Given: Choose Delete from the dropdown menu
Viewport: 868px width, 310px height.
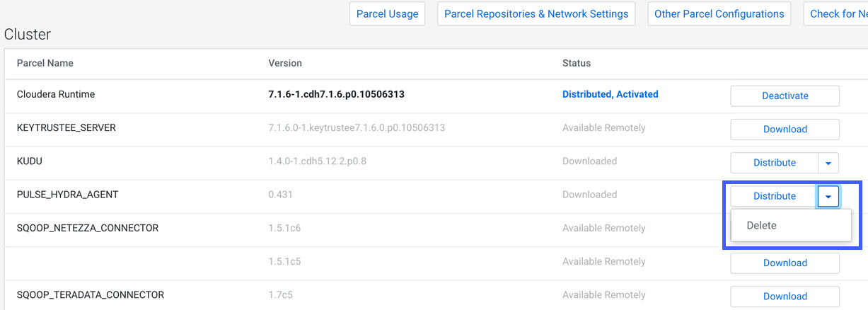Looking at the screenshot, I should pyautogui.click(x=791, y=225).
